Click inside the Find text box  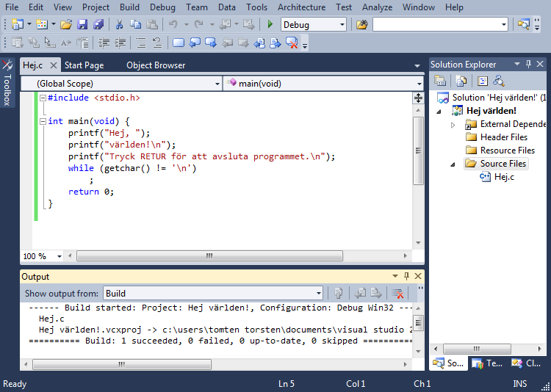click(x=436, y=24)
